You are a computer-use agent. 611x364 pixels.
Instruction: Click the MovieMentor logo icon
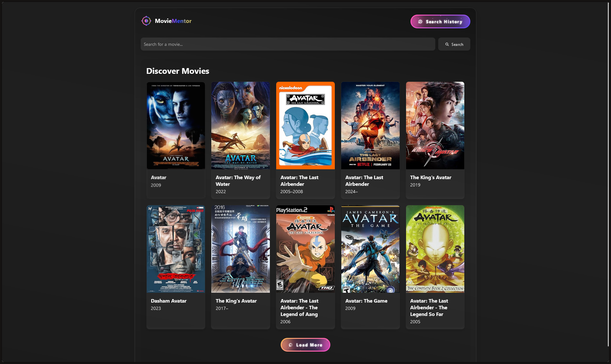coord(146,21)
